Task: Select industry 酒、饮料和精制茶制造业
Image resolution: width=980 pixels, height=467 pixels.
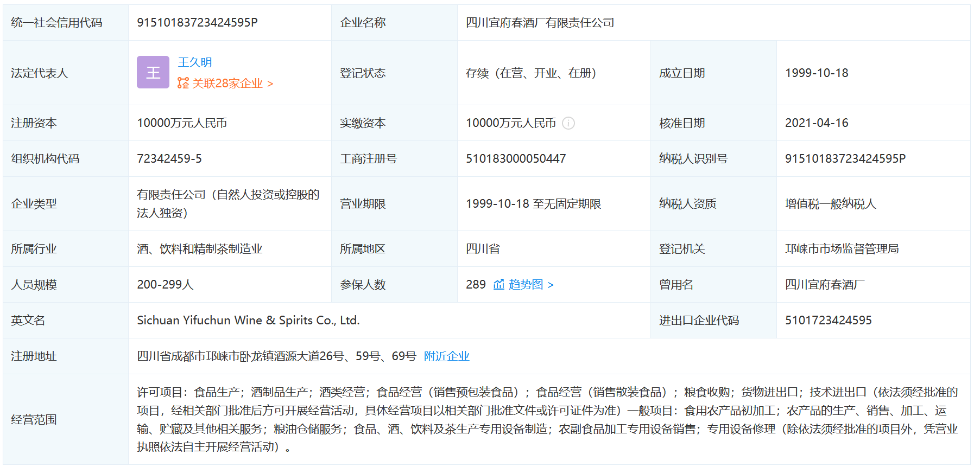Action: pos(200,249)
